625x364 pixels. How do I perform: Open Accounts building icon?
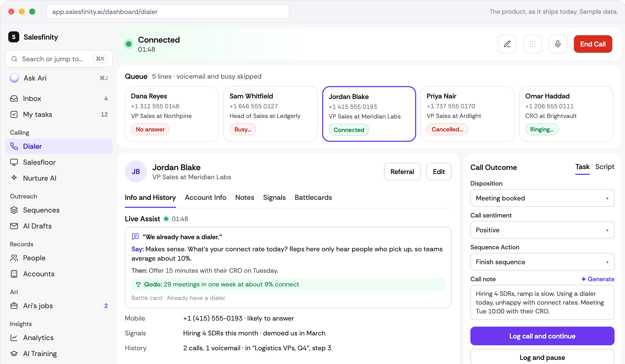14,274
